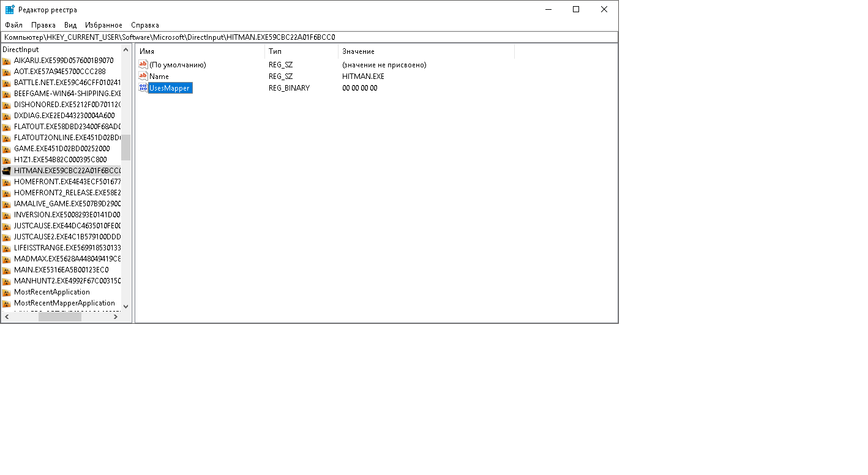Click the folder icon beside GAME.EXE451D02BD key
This screenshot has width=868, height=475.
tap(7, 149)
